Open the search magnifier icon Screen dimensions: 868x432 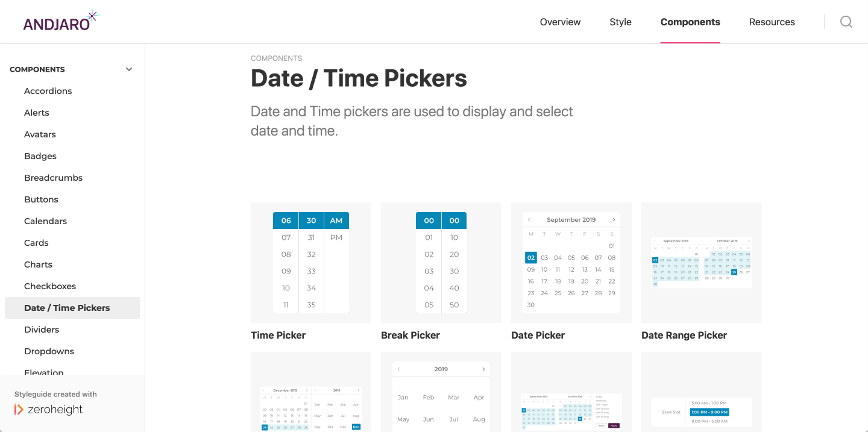[846, 22]
